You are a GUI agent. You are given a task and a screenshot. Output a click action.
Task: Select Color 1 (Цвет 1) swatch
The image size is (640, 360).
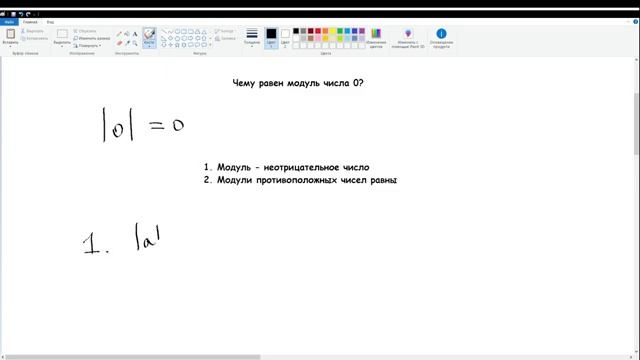[271, 38]
